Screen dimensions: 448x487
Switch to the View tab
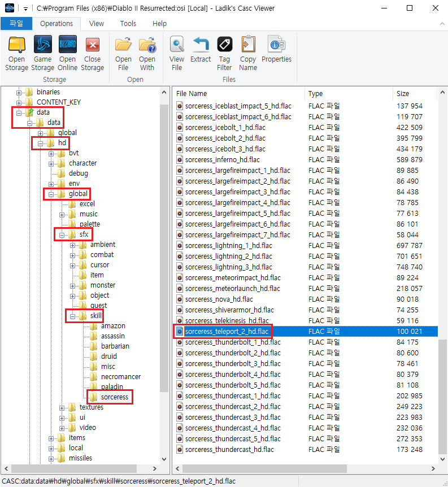point(96,24)
